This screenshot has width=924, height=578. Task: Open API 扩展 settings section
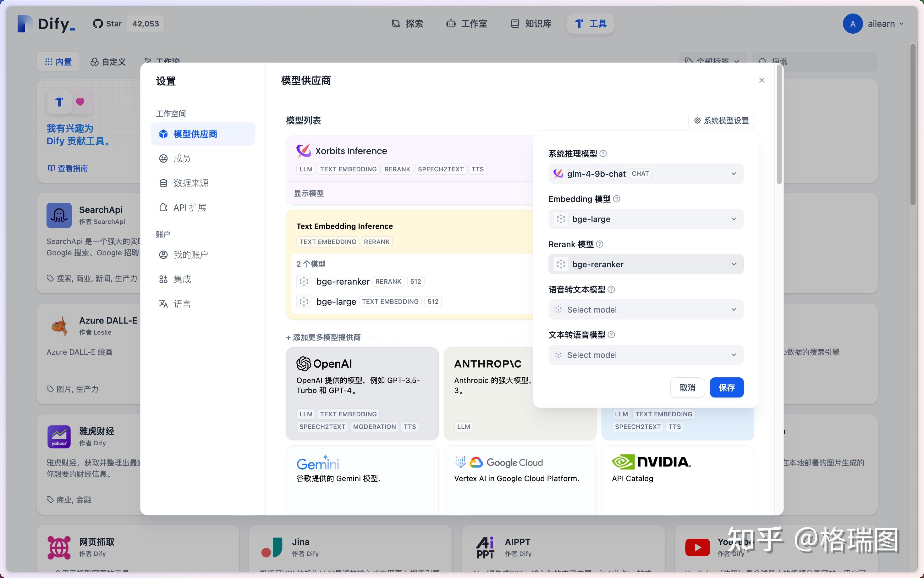(190, 207)
